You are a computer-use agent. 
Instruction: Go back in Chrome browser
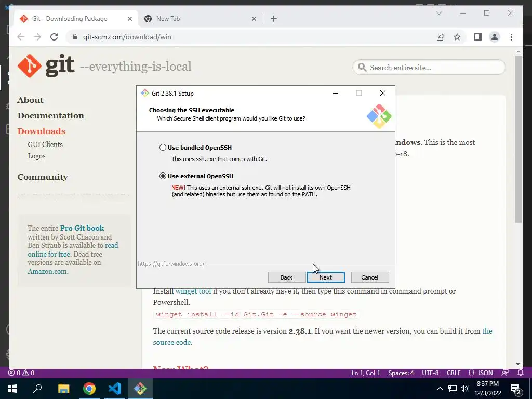21,37
